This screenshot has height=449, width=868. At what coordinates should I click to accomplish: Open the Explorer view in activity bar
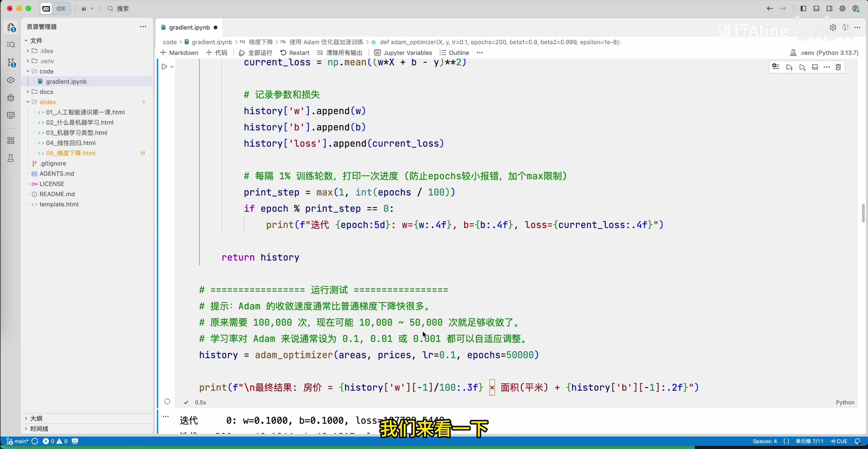click(11, 28)
